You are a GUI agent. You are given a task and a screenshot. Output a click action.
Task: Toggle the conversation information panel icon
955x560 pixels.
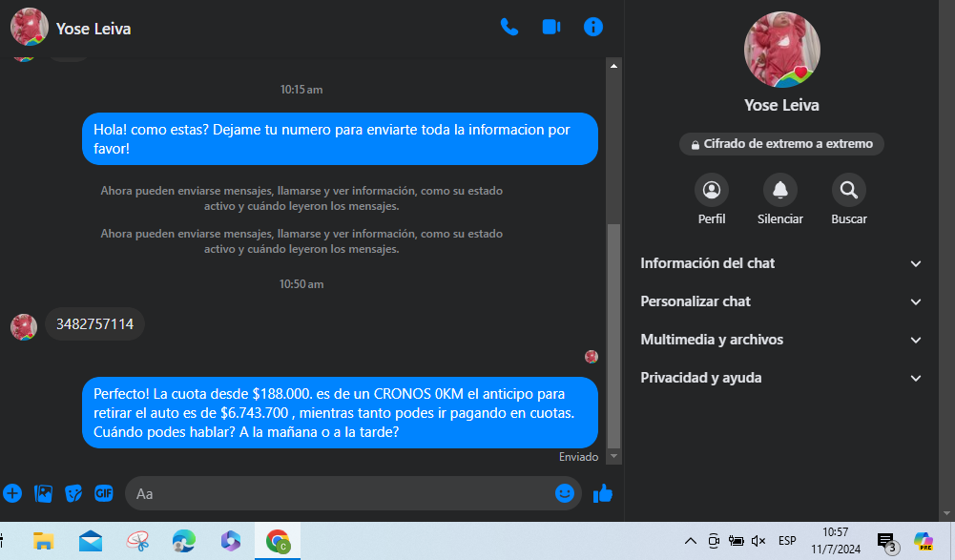click(593, 27)
